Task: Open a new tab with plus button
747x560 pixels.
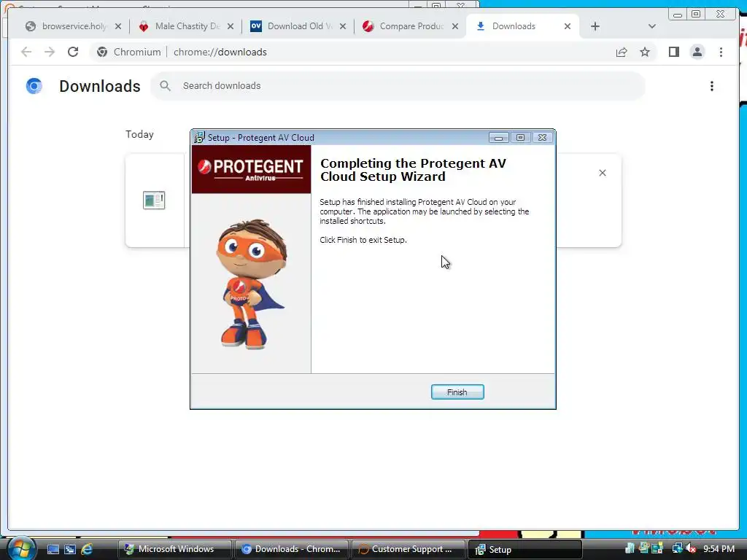Action: 595,26
